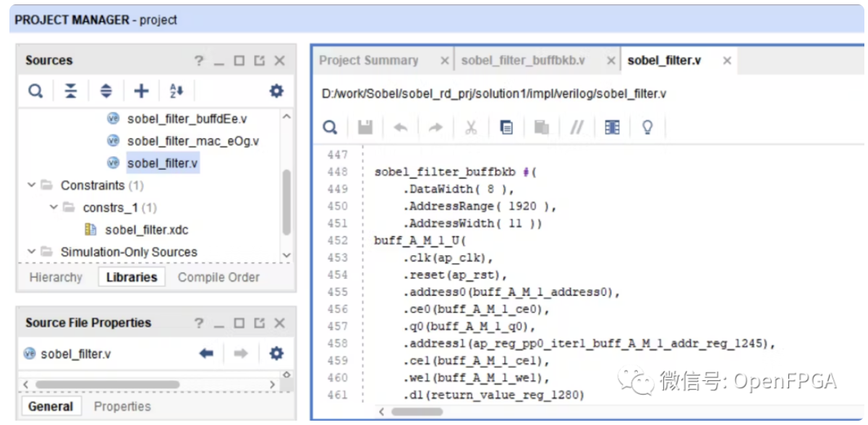Toggle line comments with // icon
This screenshot has width=868, height=425.
(x=576, y=127)
